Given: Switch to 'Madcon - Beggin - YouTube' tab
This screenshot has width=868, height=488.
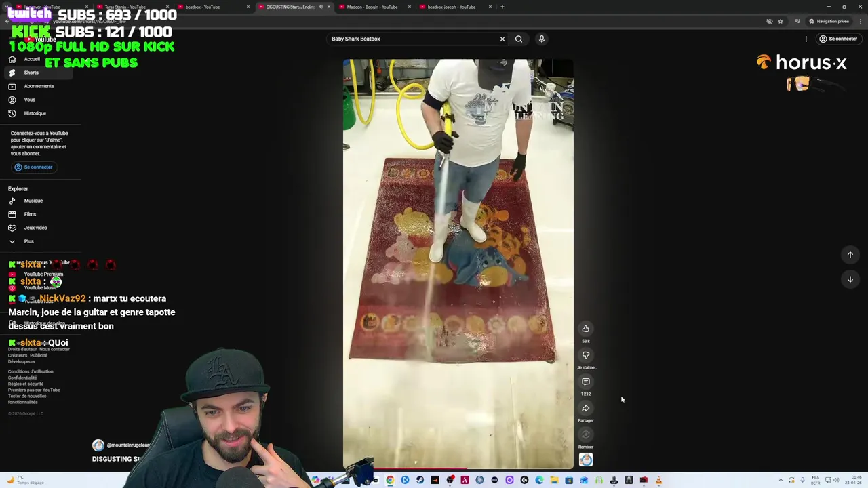Looking at the screenshot, I should [x=372, y=7].
